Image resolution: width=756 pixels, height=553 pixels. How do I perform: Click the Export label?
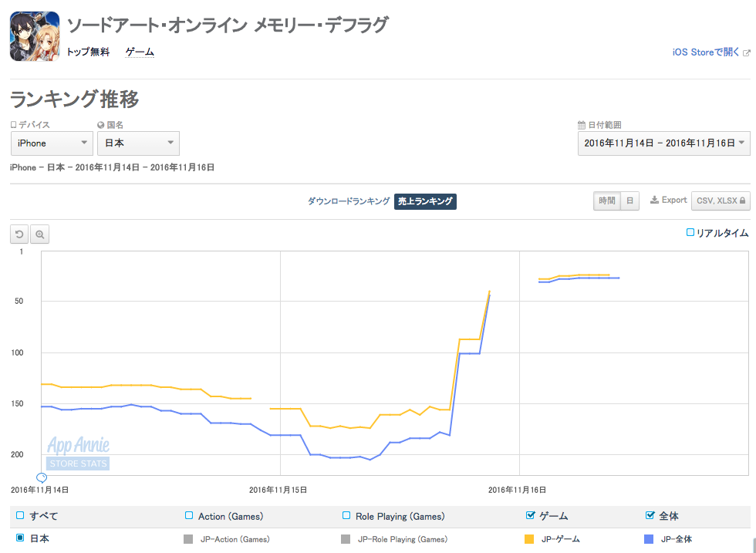tap(674, 200)
